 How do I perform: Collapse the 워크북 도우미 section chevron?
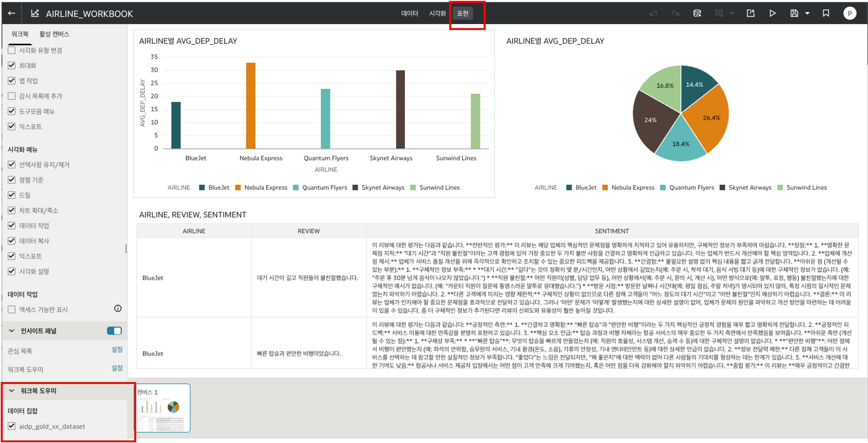click(12, 391)
